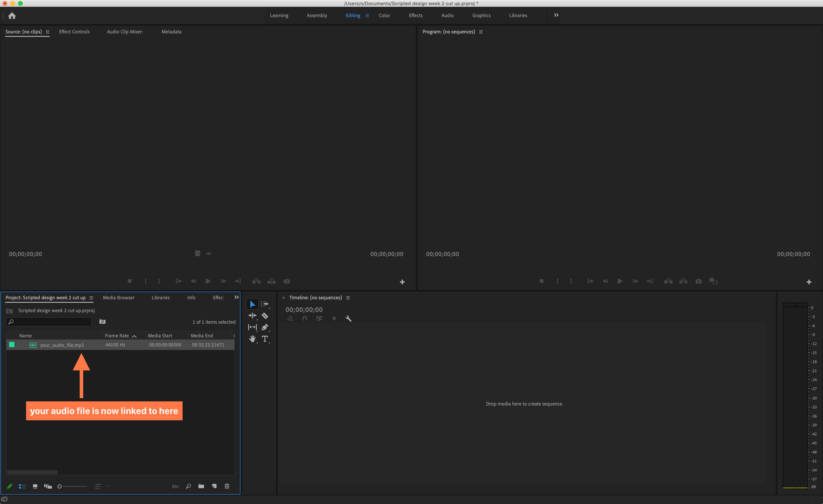Click the New Bin folder icon
This screenshot has height=504, width=823.
pos(201,486)
